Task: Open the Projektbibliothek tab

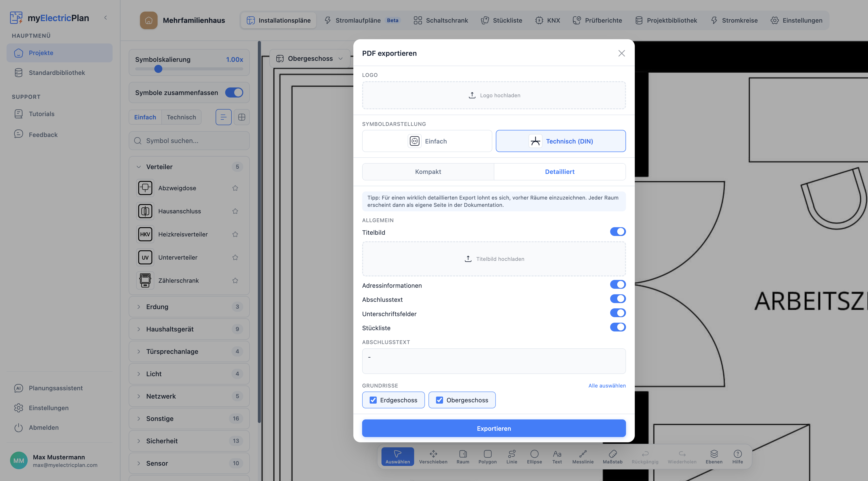Action: 666,20
